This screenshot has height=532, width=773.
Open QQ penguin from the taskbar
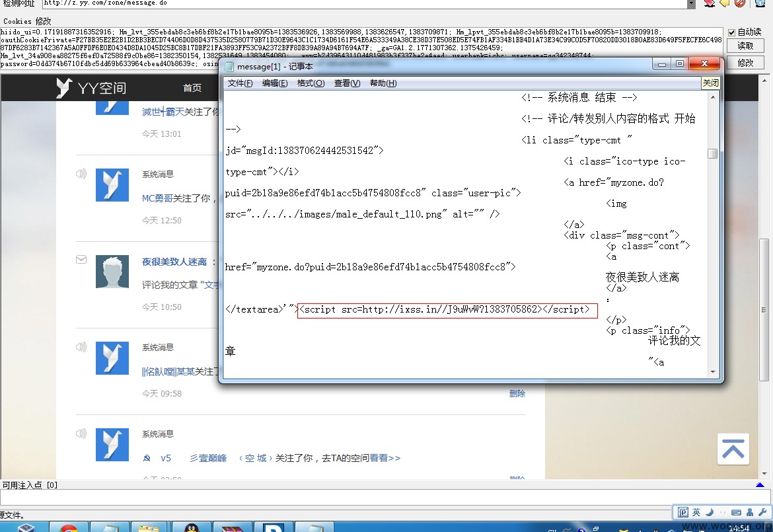pyautogui.click(x=192, y=527)
